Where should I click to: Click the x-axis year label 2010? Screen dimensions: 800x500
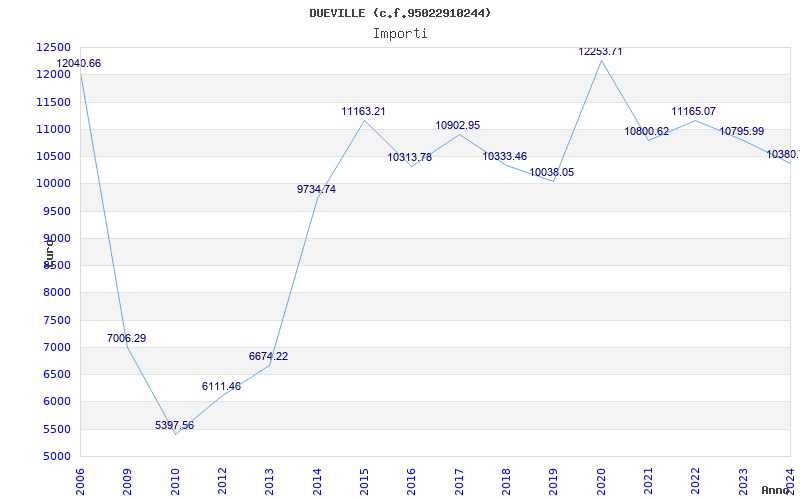point(175,482)
